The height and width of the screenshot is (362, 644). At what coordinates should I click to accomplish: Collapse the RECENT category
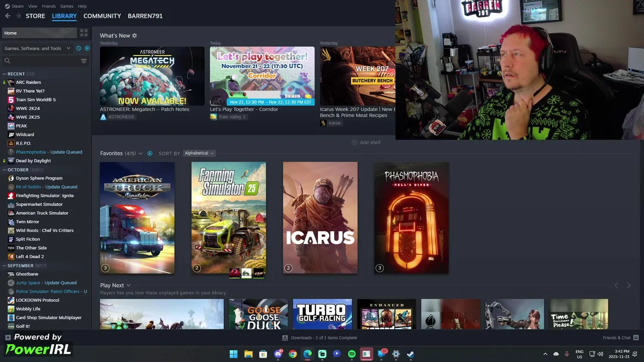(4, 74)
